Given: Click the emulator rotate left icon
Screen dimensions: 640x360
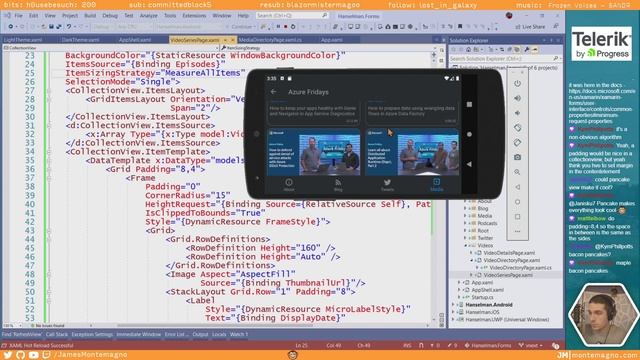Looking at the screenshot, I should point(518,128).
